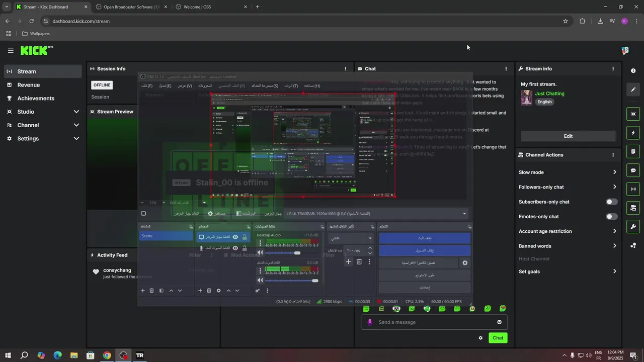Open the OBS Tools (T) menu
The image size is (644, 362).
point(291,86)
